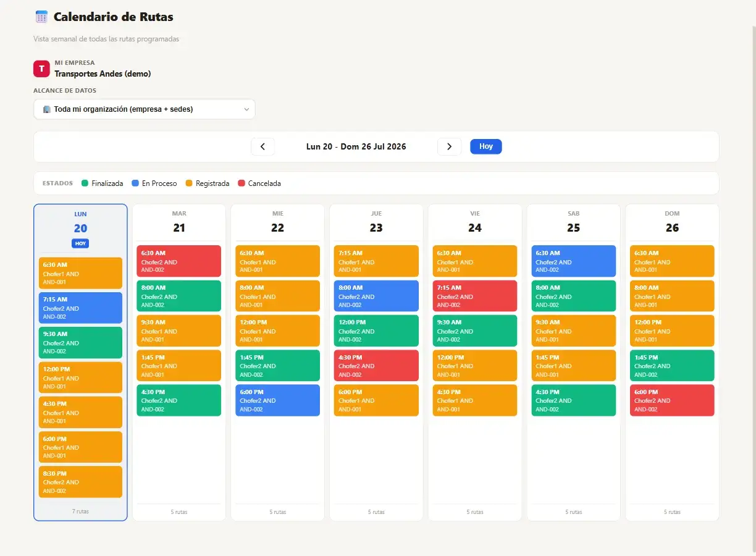Open Monday's 6:00 PM route card
756x556 pixels.
[80, 447]
